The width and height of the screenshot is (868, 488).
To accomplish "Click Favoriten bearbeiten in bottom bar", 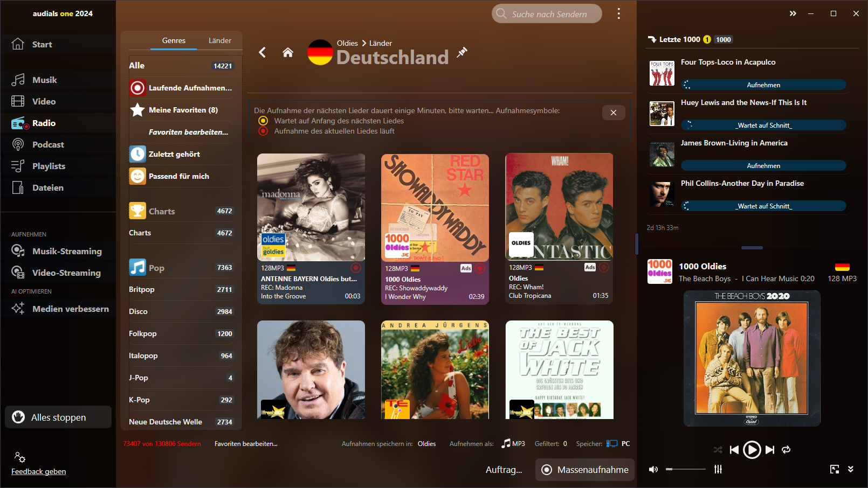I will point(246,444).
